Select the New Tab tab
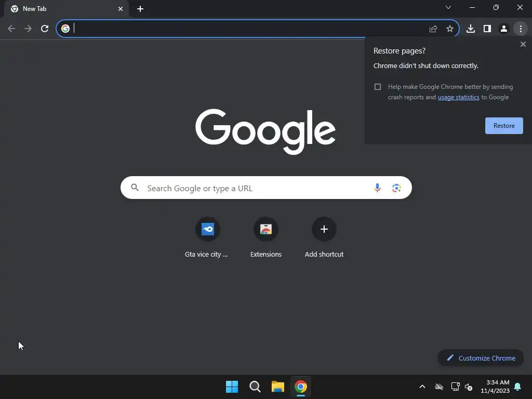The width and height of the screenshot is (532, 399). (66, 9)
